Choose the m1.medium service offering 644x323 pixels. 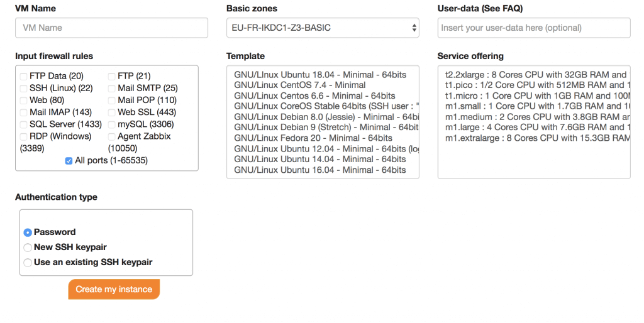pyautogui.click(x=535, y=117)
